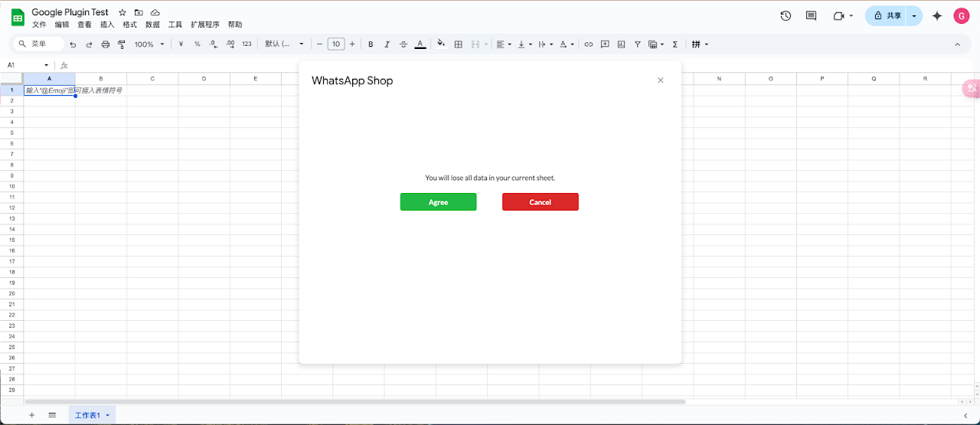Open the Gemini sparkle assistant
This screenshot has width=980, height=425.
[x=937, y=15]
